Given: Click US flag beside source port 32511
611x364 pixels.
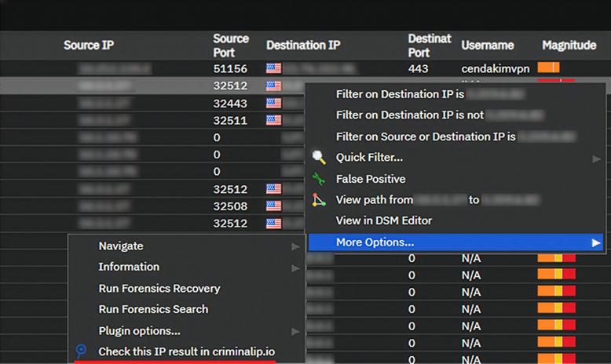Looking at the screenshot, I should point(273,120).
